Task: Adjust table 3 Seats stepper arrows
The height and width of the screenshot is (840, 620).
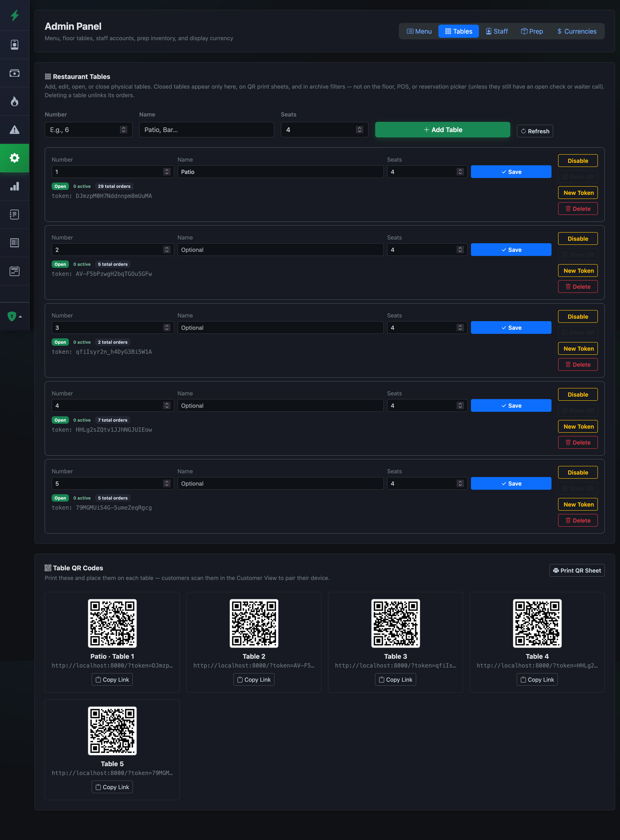Action: click(460, 328)
